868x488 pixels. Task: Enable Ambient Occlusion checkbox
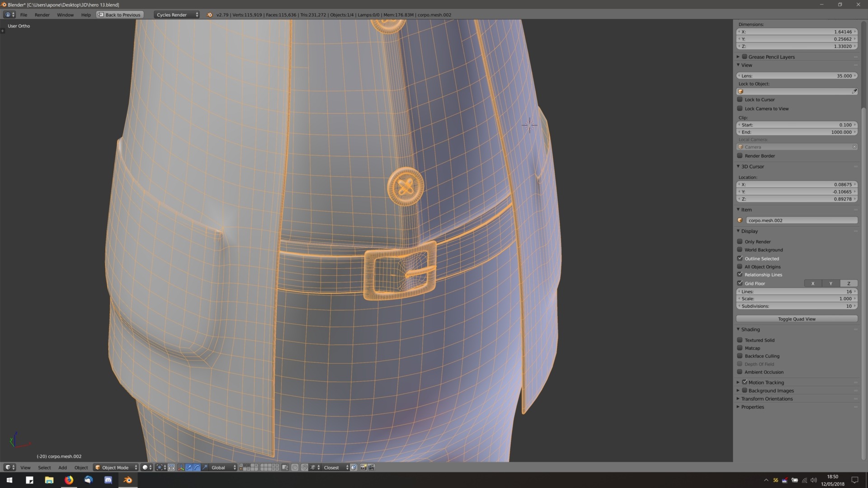point(740,372)
